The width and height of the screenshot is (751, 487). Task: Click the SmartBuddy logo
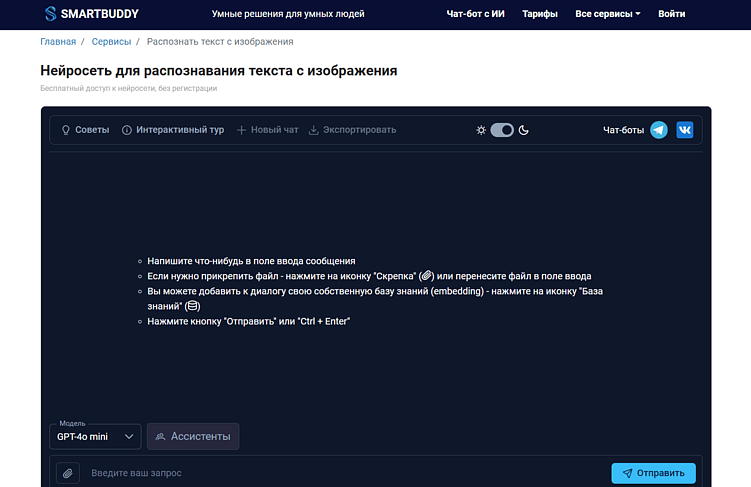50,14
